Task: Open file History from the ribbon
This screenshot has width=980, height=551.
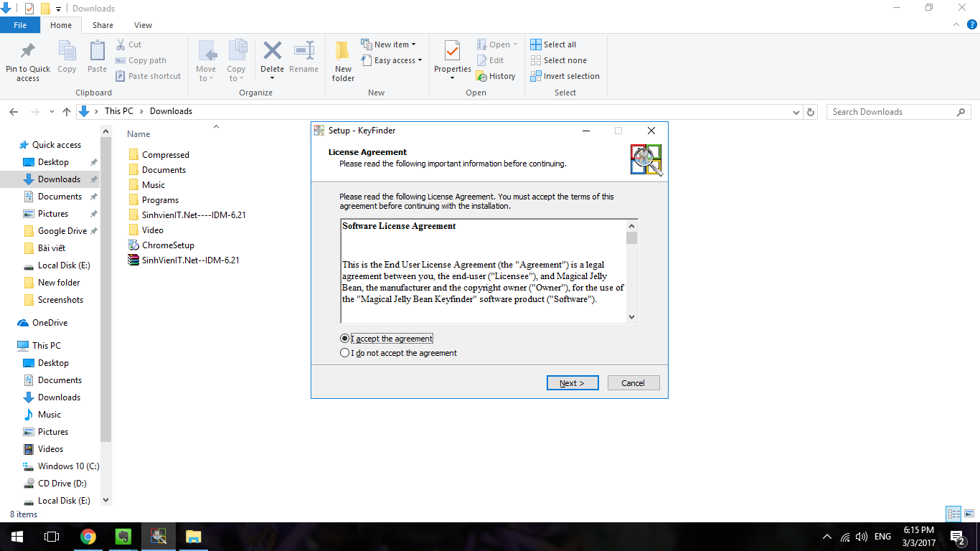Action: click(496, 76)
